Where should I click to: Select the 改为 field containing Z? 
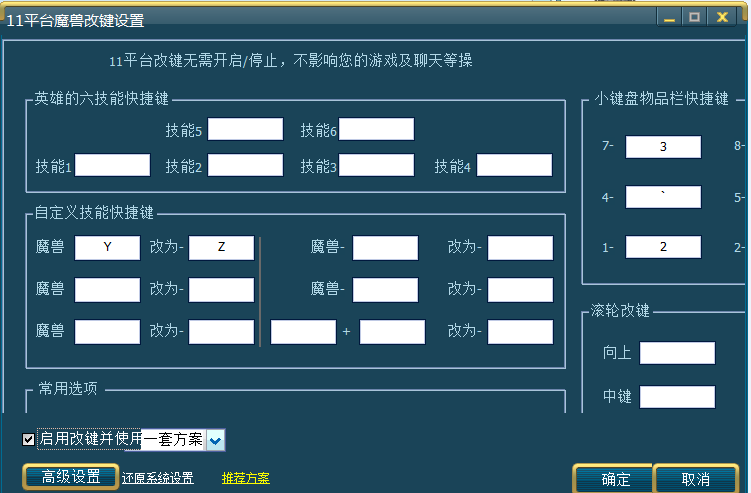pyautogui.click(x=221, y=248)
